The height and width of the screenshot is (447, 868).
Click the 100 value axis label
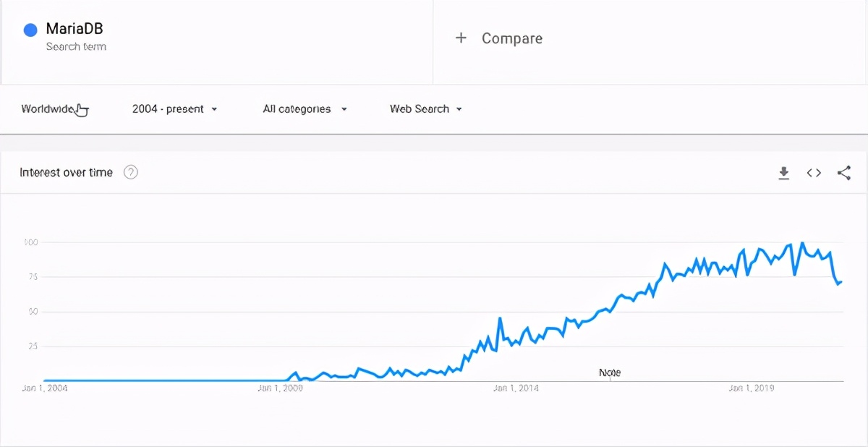[30, 242]
